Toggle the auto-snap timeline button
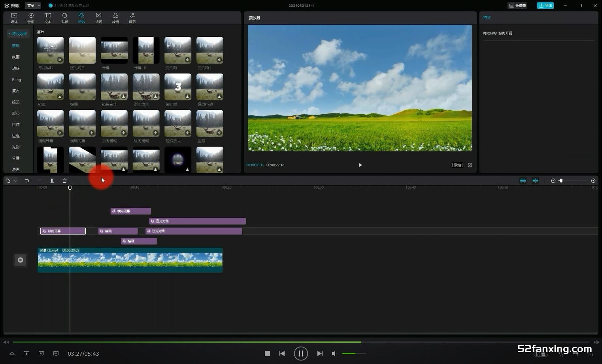The width and height of the screenshot is (602, 364). 535,181
